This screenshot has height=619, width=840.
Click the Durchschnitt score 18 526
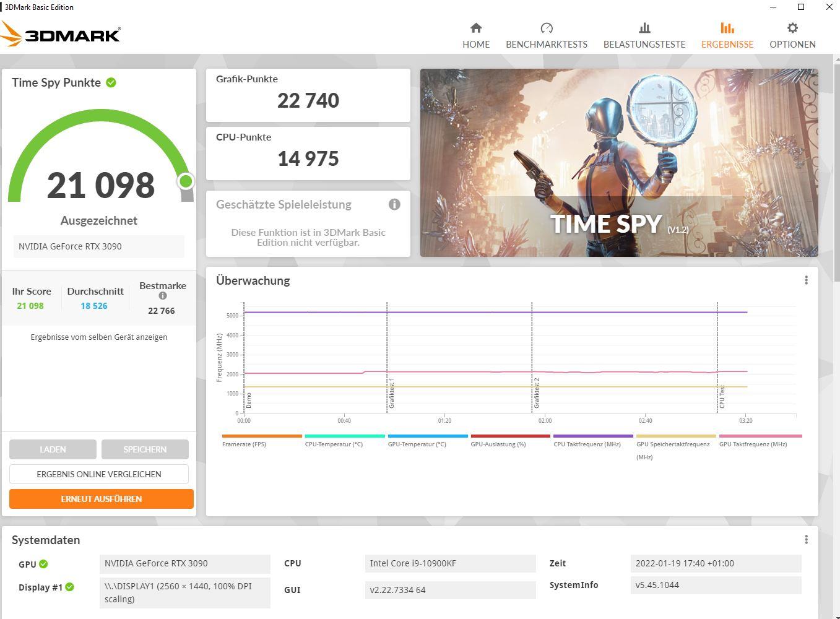click(94, 306)
